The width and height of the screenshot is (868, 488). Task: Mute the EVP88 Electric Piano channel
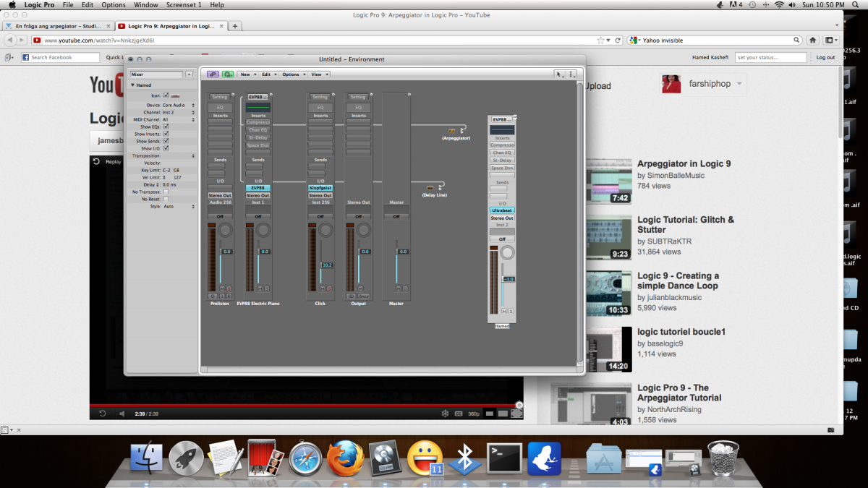tap(259, 288)
